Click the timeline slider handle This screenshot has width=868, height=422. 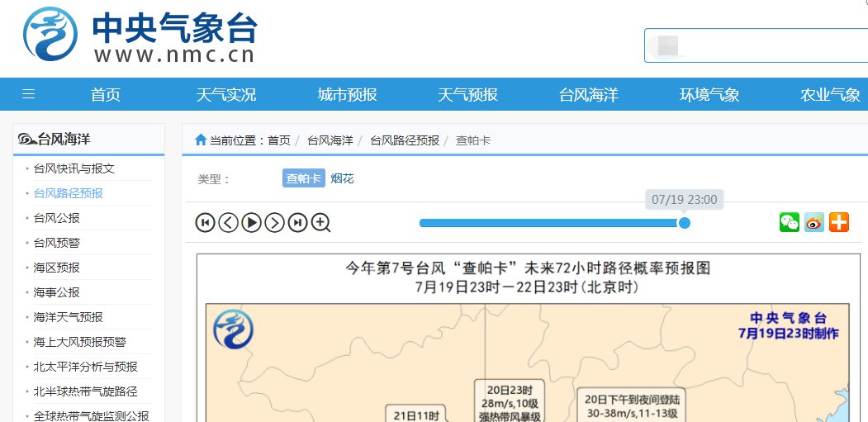point(684,223)
